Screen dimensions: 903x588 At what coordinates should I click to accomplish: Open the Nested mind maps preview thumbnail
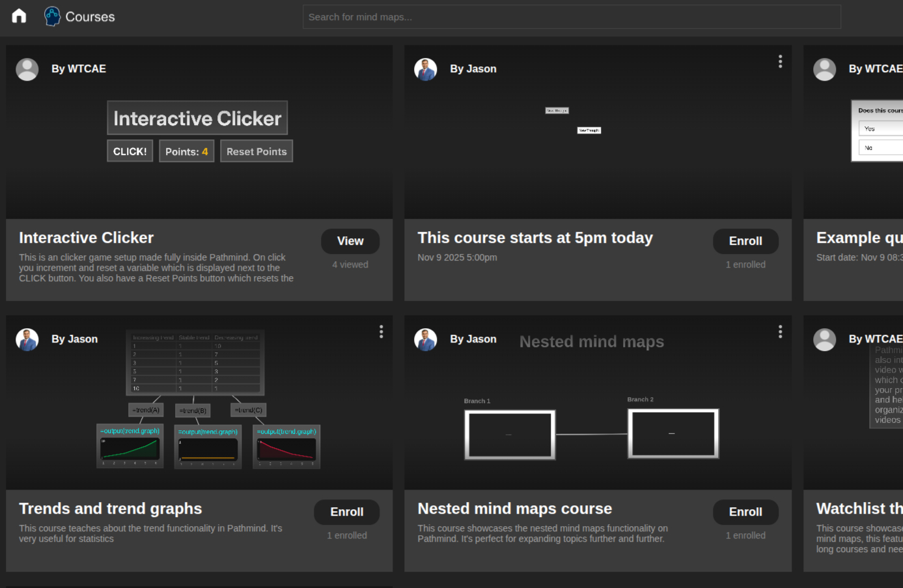tap(591, 417)
